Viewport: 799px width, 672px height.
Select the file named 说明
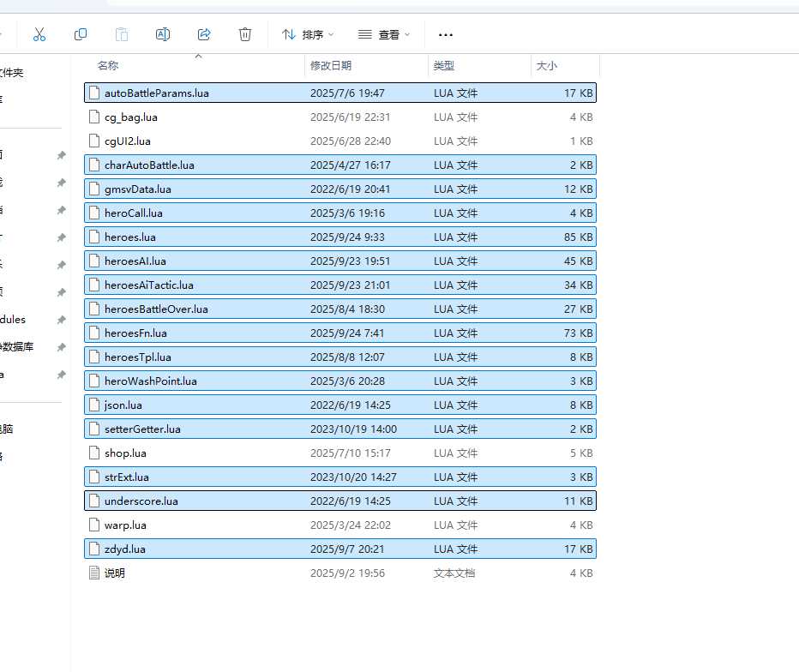(115, 573)
